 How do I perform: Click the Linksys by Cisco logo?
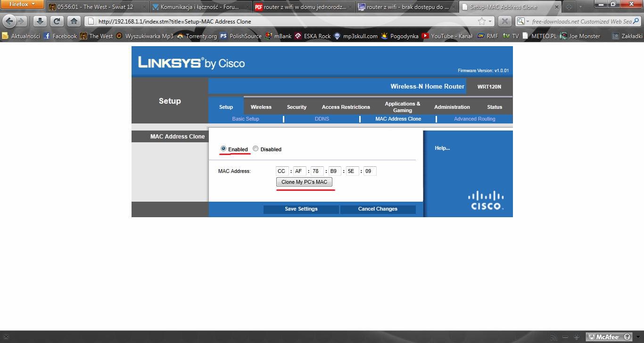[191, 63]
